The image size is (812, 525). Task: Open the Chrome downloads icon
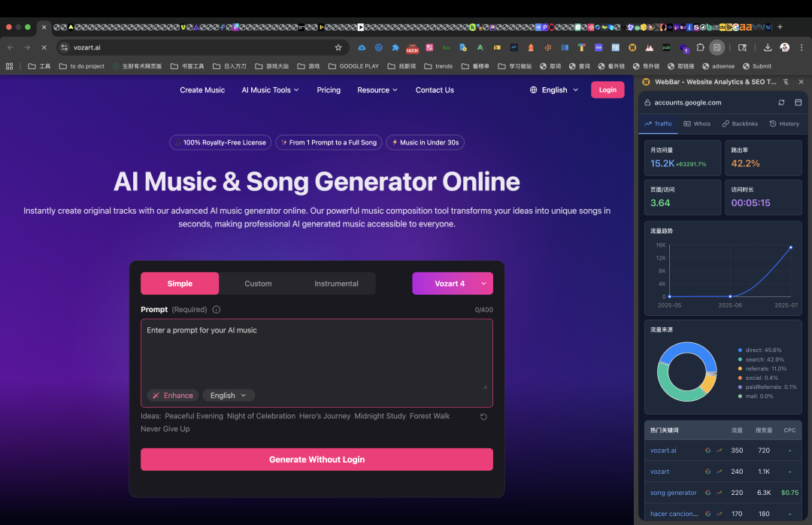pyautogui.click(x=768, y=47)
